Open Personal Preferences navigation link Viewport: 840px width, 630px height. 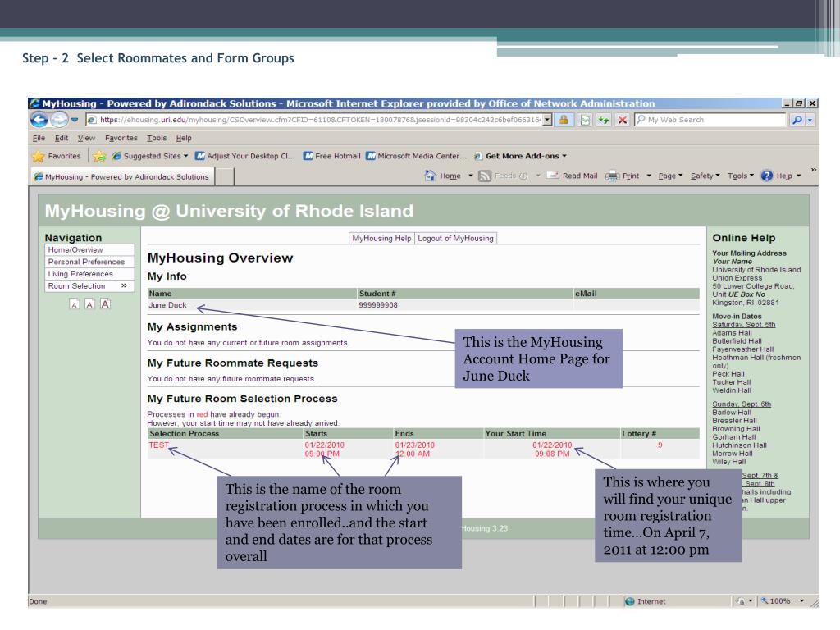(89, 262)
